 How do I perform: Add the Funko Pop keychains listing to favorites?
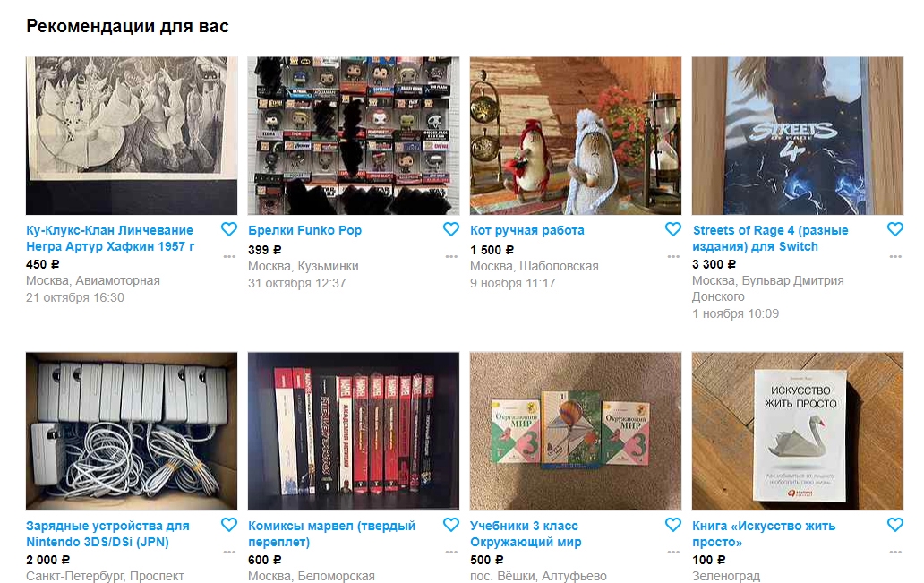point(450,229)
